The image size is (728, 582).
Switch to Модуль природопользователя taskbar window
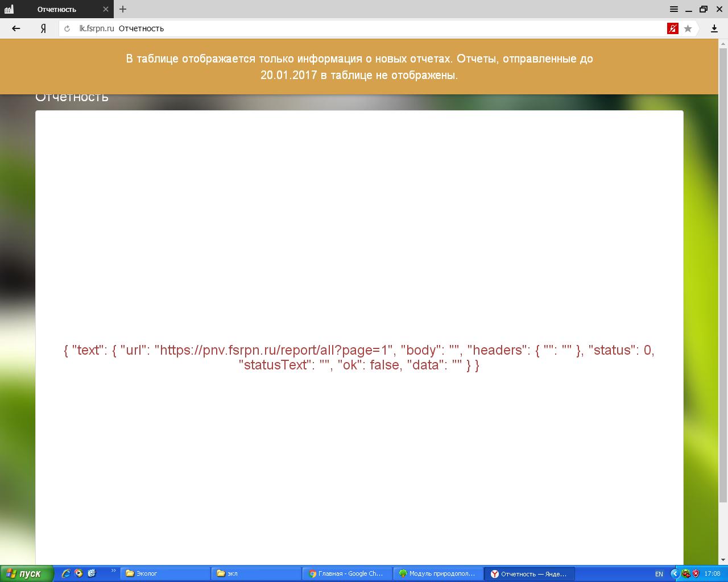click(438, 573)
